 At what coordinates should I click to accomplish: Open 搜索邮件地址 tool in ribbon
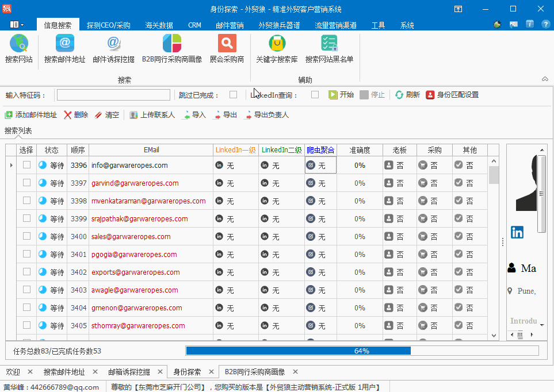(64, 44)
